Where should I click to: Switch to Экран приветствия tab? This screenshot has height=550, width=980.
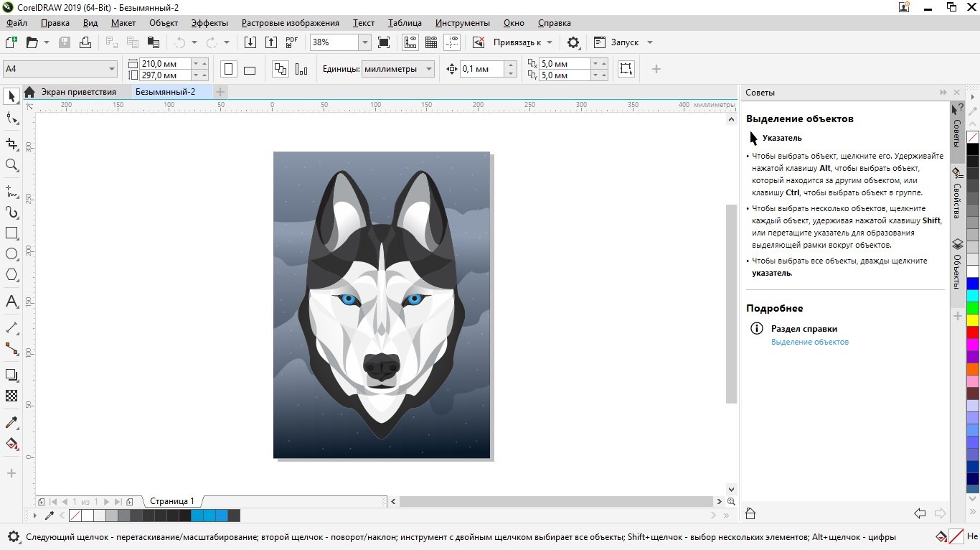click(77, 92)
